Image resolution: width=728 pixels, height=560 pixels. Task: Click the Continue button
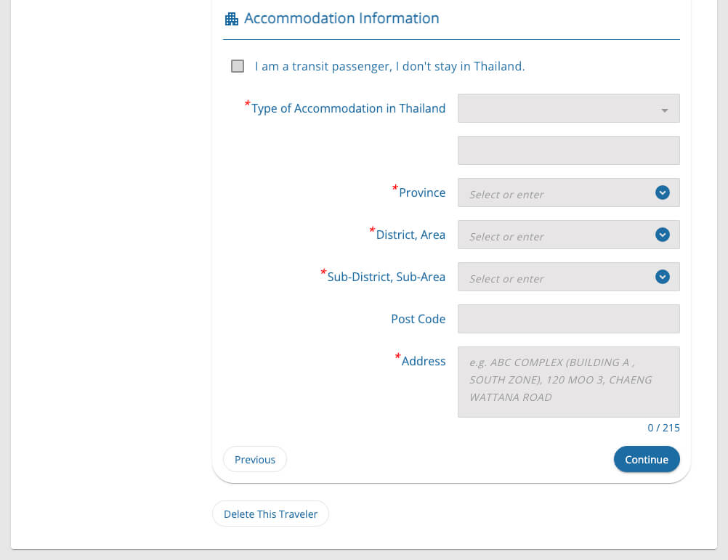(x=647, y=459)
